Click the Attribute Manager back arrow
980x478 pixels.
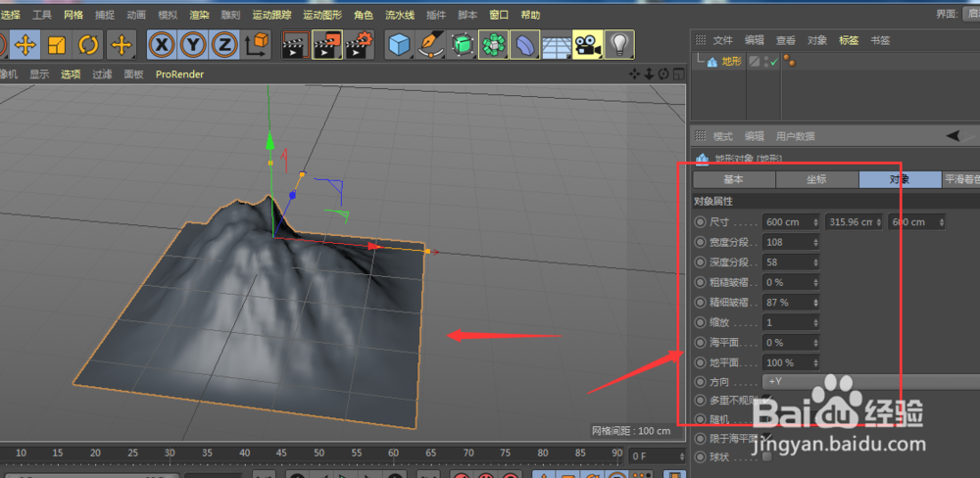click(x=954, y=135)
